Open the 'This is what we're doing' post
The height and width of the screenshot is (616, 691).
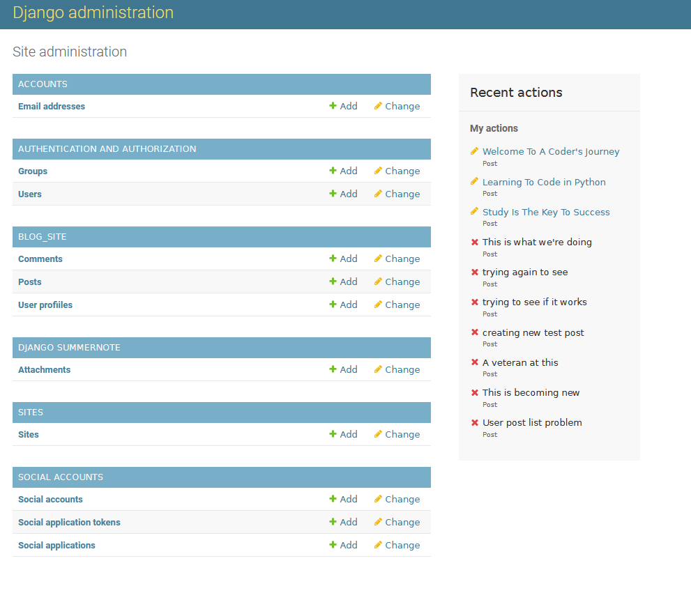click(537, 242)
